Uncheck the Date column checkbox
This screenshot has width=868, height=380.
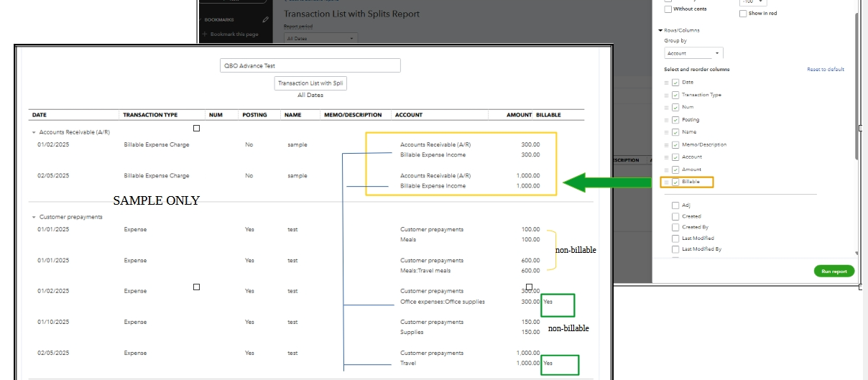click(675, 83)
